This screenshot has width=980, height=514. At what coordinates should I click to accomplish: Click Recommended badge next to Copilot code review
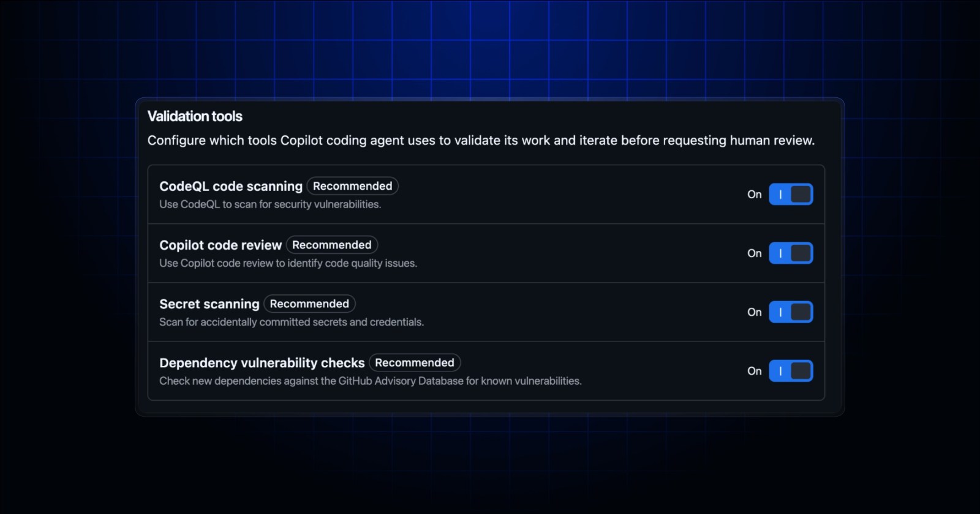coord(332,245)
